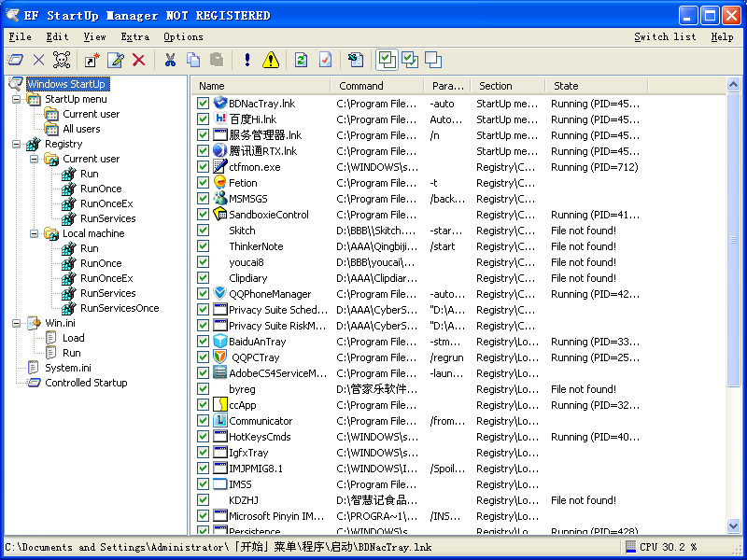Click the yellow warning triangle icon
Image resolution: width=747 pixels, height=560 pixels.
(270, 59)
